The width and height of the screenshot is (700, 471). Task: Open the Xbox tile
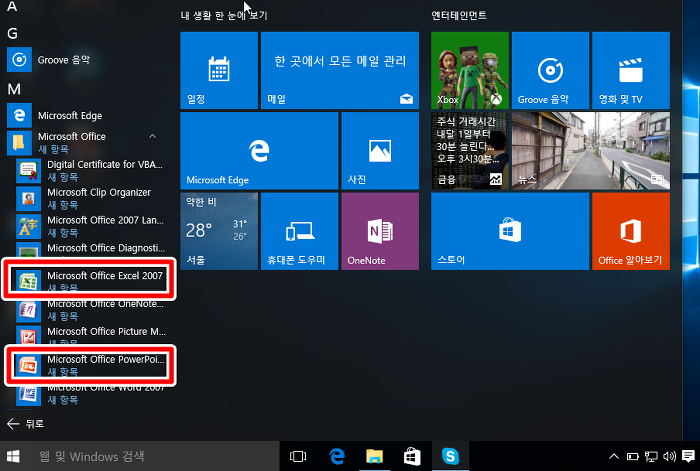point(470,70)
